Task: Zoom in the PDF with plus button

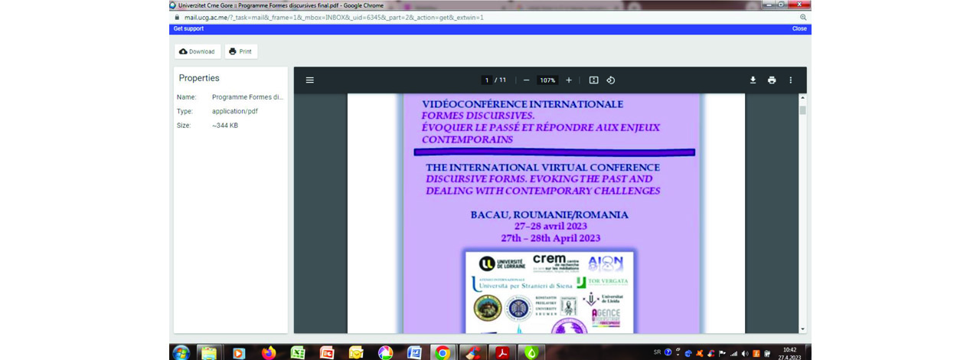Action: 569,80
